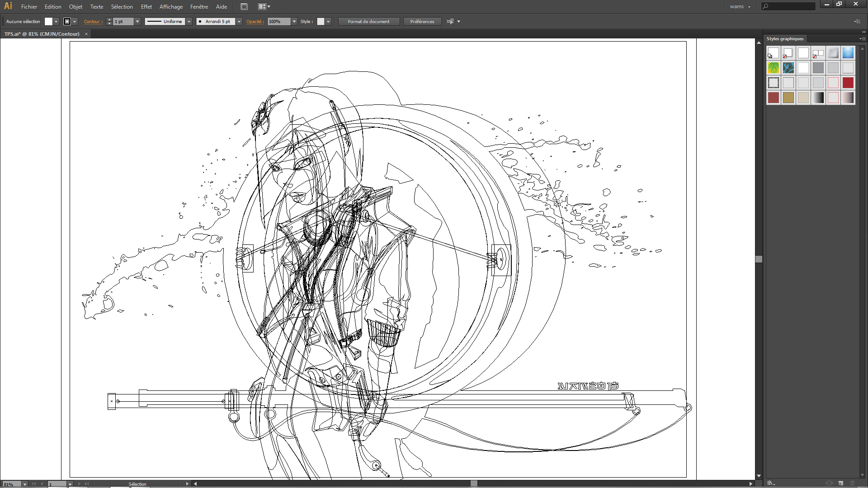Apply the black-to-white gradient graphic style

point(818,98)
